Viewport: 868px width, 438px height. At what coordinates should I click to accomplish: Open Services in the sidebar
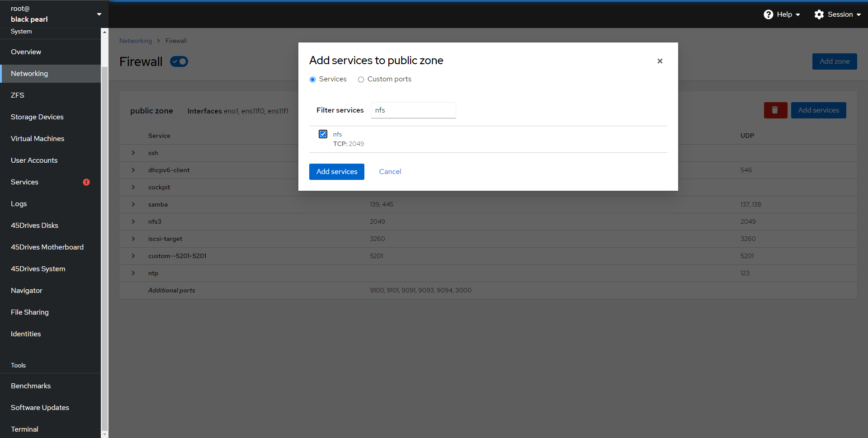coord(50,182)
